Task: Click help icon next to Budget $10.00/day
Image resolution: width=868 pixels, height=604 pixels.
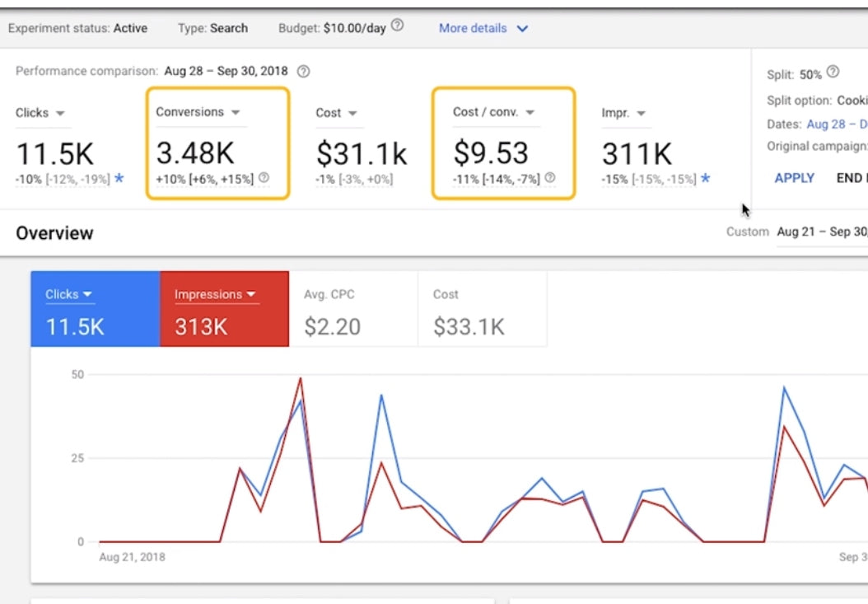Action: [x=398, y=26]
